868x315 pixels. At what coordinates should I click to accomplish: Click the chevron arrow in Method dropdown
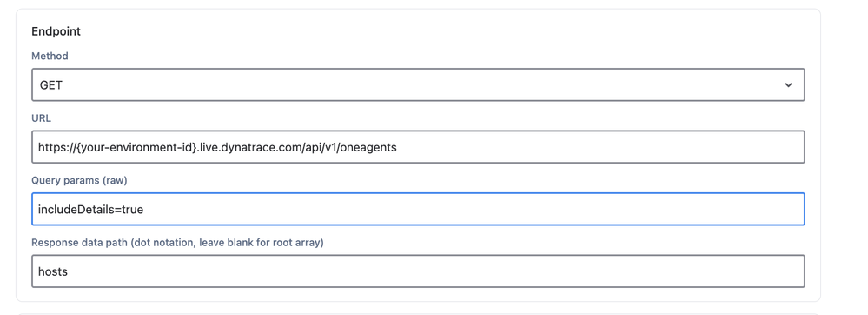pos(788,85)
